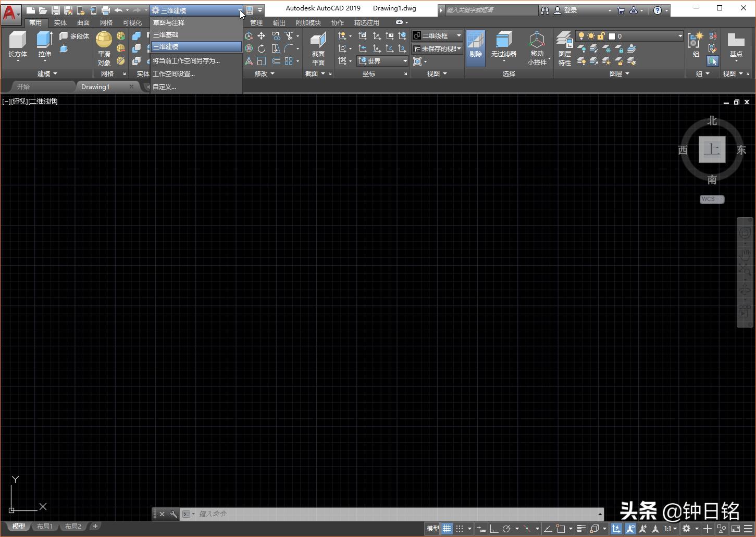756x537 pixels.
Task: Open 工作空间设置... option
Action: point(196,73)
